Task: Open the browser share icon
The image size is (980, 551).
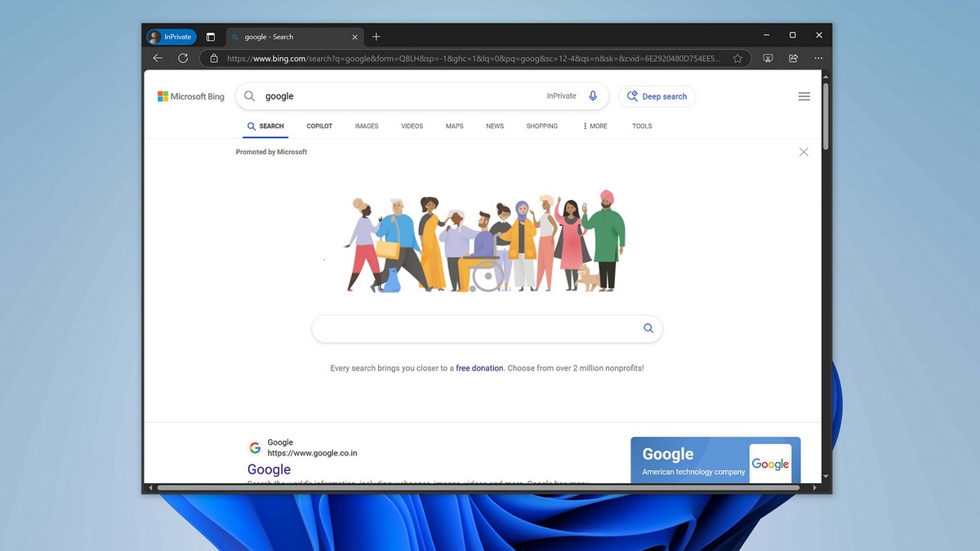Action: [793, 59]
